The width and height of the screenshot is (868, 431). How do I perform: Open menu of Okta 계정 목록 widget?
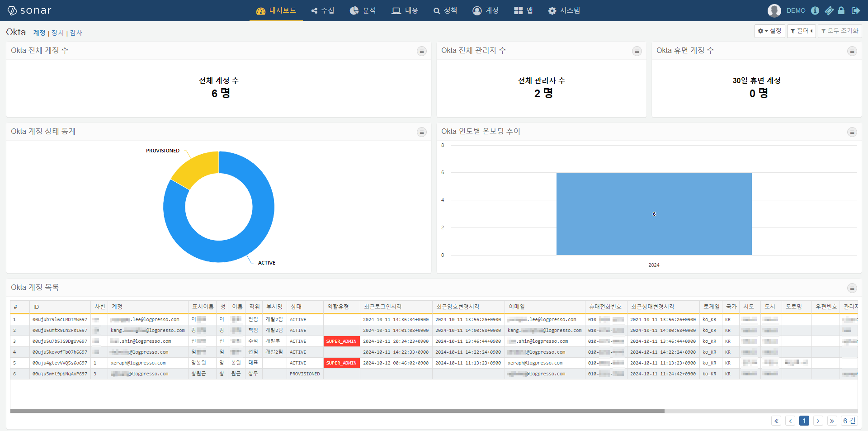852,288
